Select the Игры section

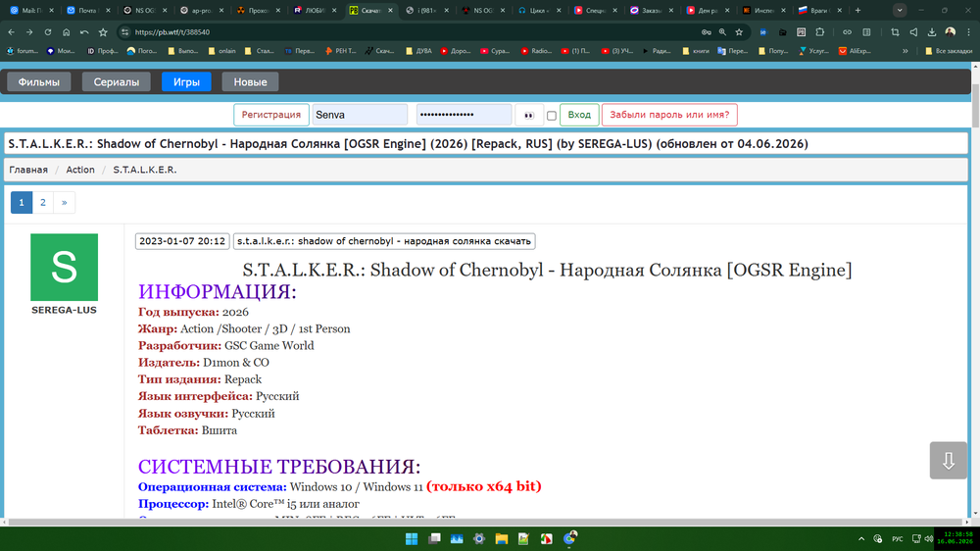click(x=186, y=82)
